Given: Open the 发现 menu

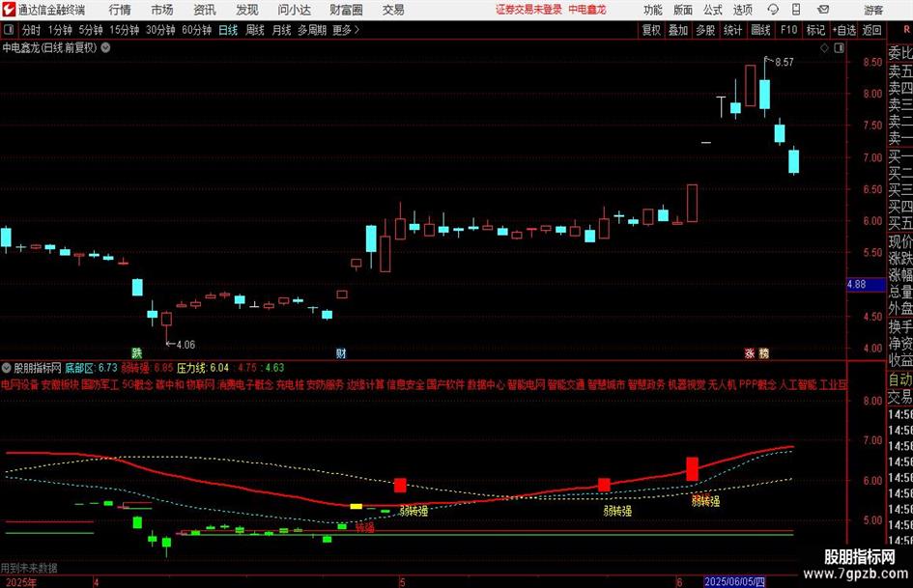Looking at the screenshot, I should click(247, 10).
